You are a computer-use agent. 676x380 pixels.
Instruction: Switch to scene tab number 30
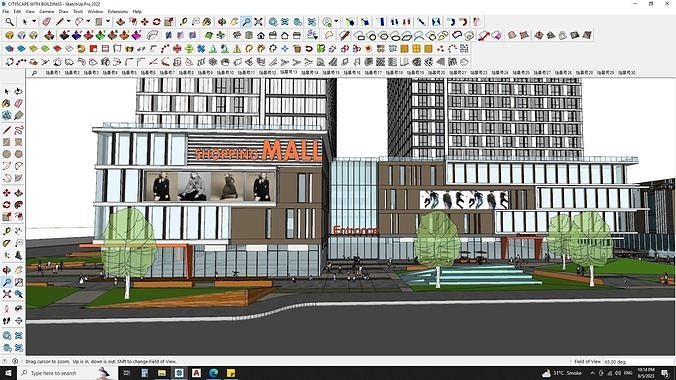(626, 73)
